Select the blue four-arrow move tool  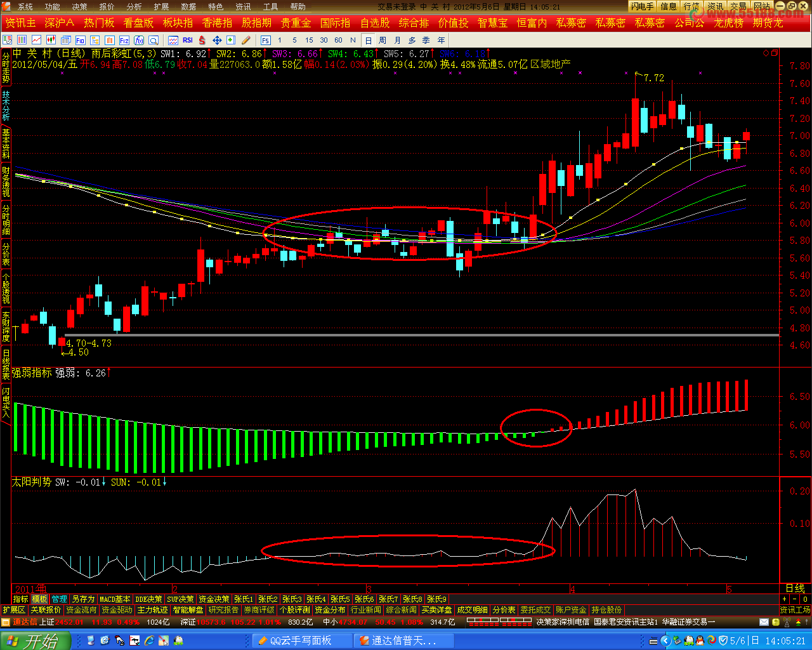click(x=217, y=40)
